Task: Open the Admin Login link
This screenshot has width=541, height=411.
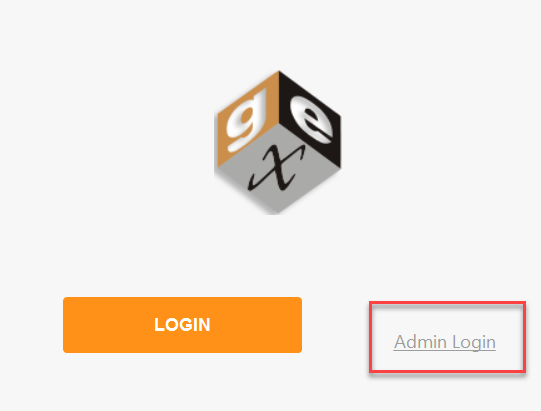Action: click(x=444, y=342)
